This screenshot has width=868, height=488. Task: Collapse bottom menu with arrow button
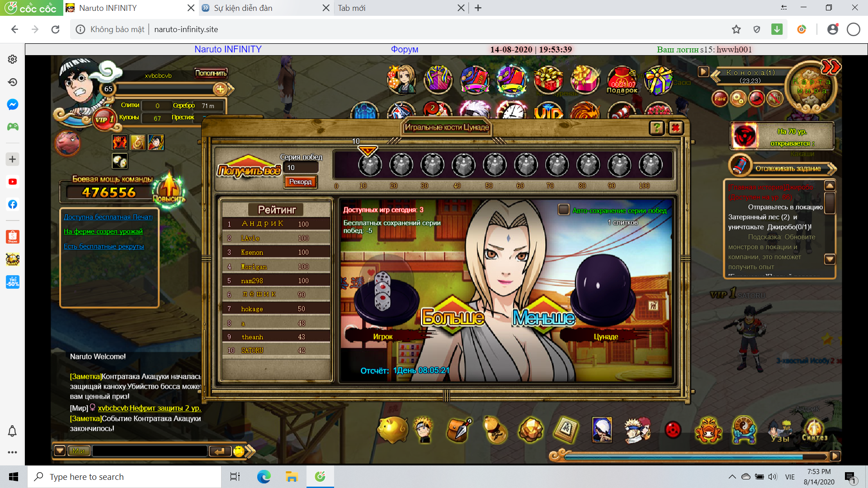pyautogui.click(x=835, y=456)
